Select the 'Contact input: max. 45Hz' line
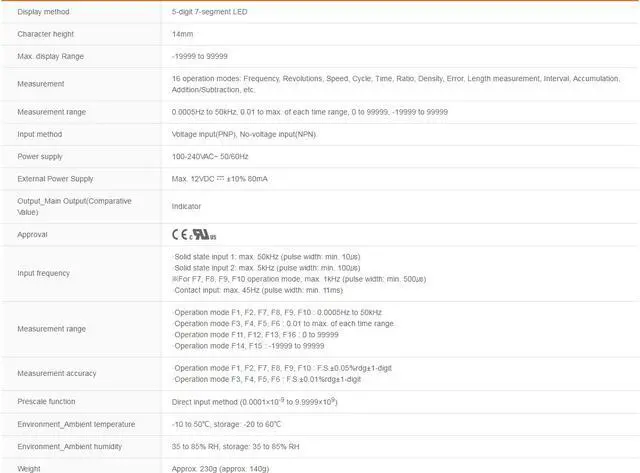640x473 pixels. (258, 290)
